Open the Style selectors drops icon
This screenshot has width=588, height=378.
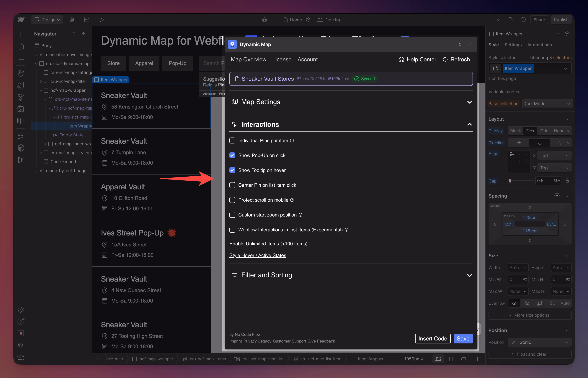coord(21,97)
